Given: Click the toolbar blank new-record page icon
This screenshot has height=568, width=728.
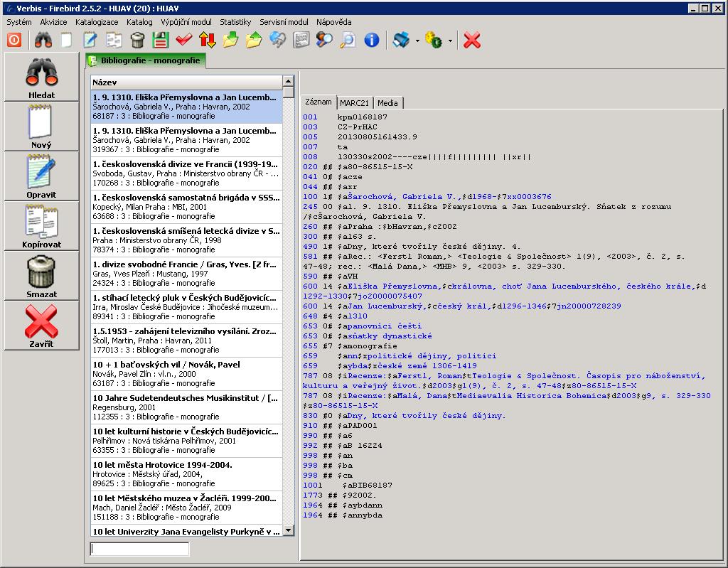Looking at the screenshot, I should [66, 40].
